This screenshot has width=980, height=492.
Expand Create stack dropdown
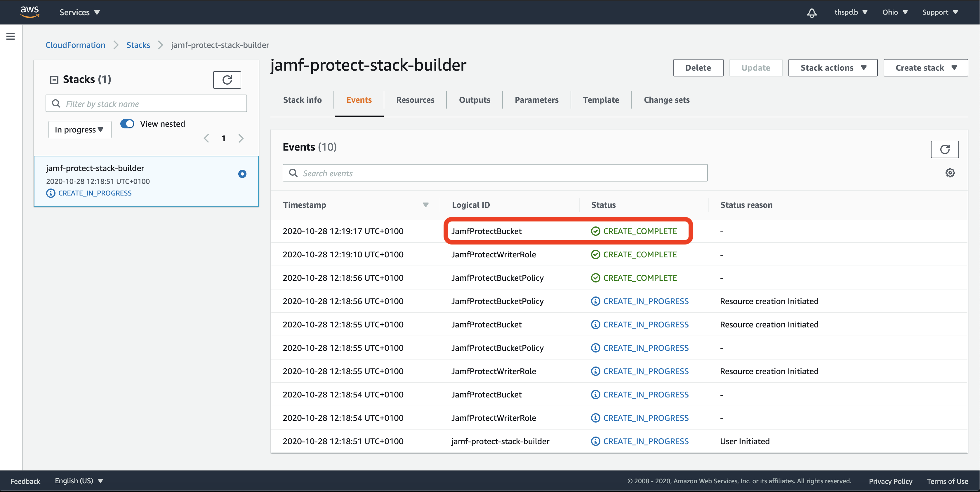[x=926, y=68]
